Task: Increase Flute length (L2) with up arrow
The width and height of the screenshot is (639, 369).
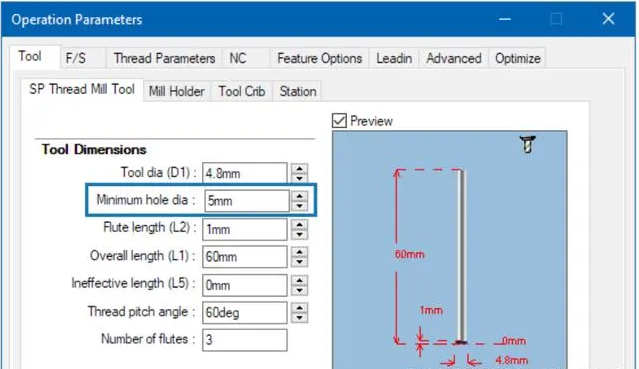Action: tap(300, 224)
